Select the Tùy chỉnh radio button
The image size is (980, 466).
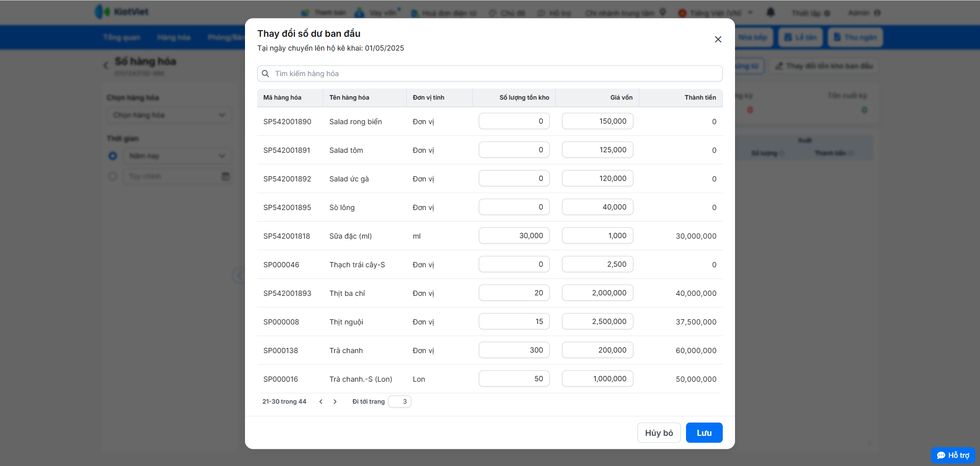113,176
